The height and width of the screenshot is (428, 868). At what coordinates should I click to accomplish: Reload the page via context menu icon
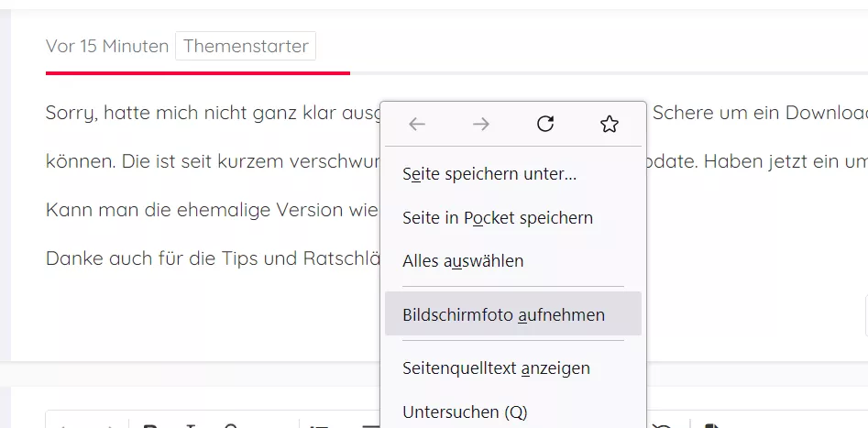[x=545, y=124]
